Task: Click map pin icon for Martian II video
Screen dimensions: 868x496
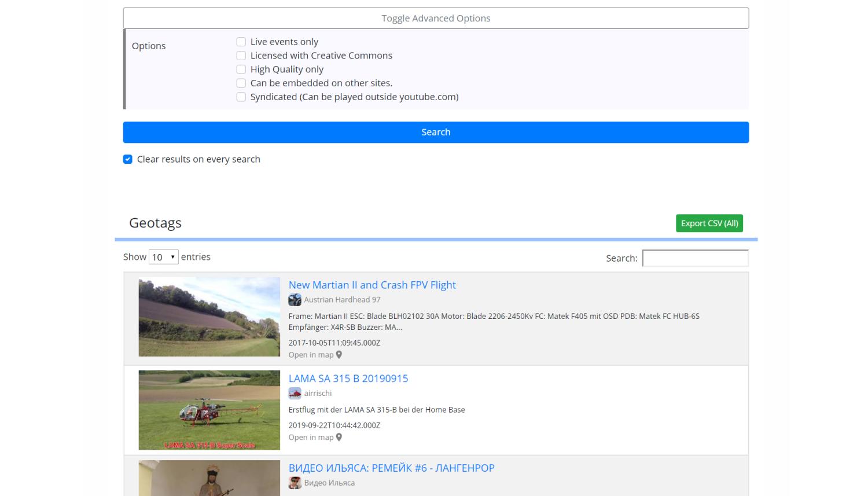Action: pos(339,355)
